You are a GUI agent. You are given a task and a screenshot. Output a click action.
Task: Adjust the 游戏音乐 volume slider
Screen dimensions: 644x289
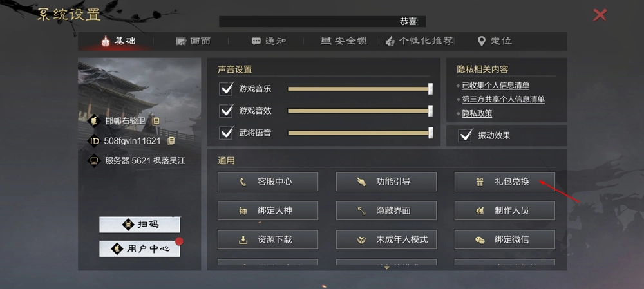(x=360, y=89)
